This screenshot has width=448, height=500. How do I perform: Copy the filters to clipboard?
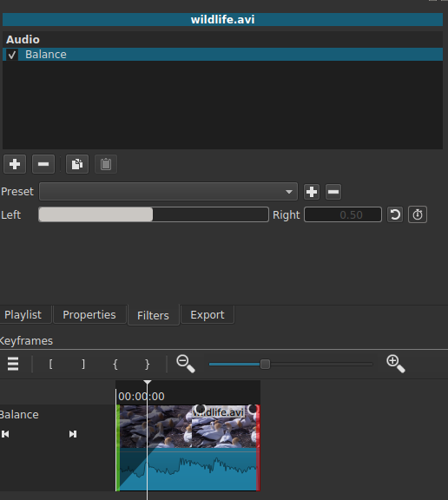tap(77, 164)
